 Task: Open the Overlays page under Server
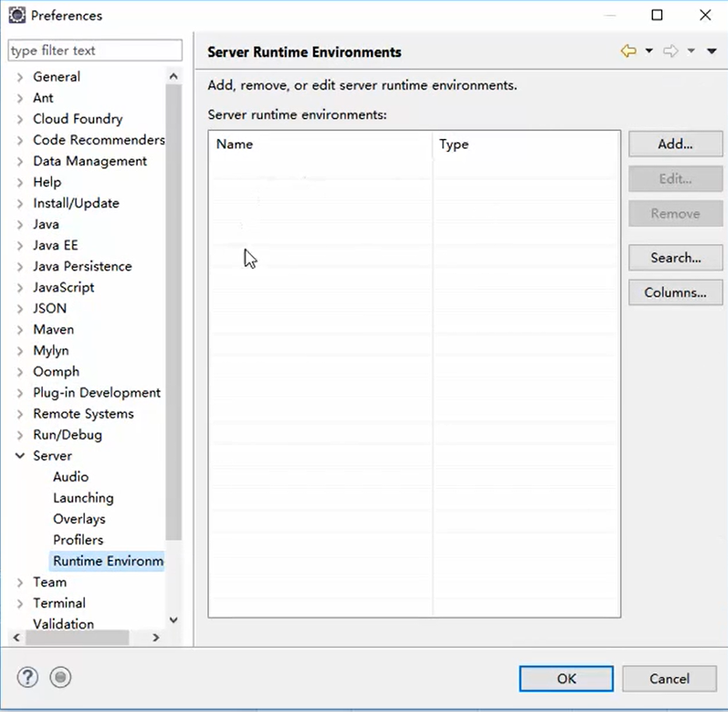pyautogui.click(x=79, y=519)
